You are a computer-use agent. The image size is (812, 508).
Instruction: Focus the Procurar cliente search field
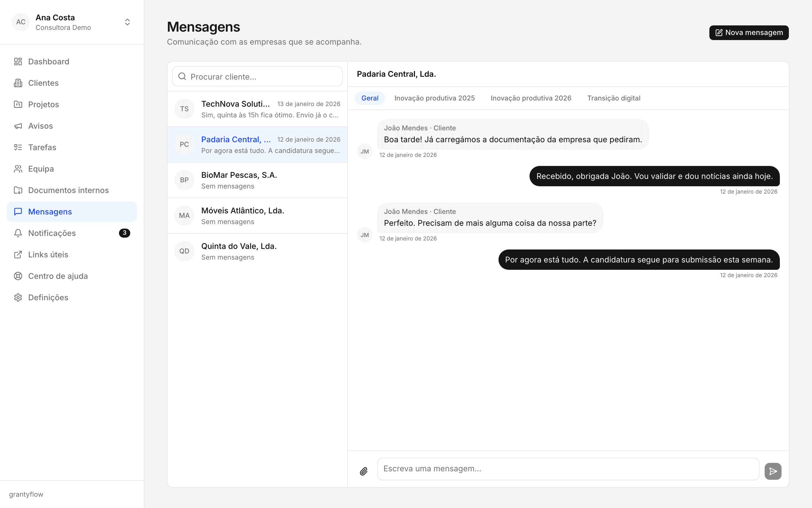[257, 76]
